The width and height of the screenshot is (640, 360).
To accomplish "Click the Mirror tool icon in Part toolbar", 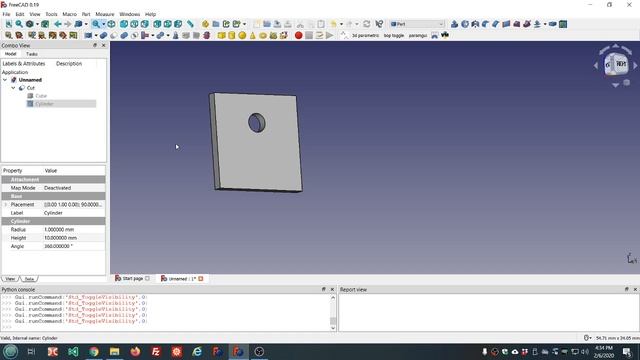I will pyautogui.click(x=475, y=24).
